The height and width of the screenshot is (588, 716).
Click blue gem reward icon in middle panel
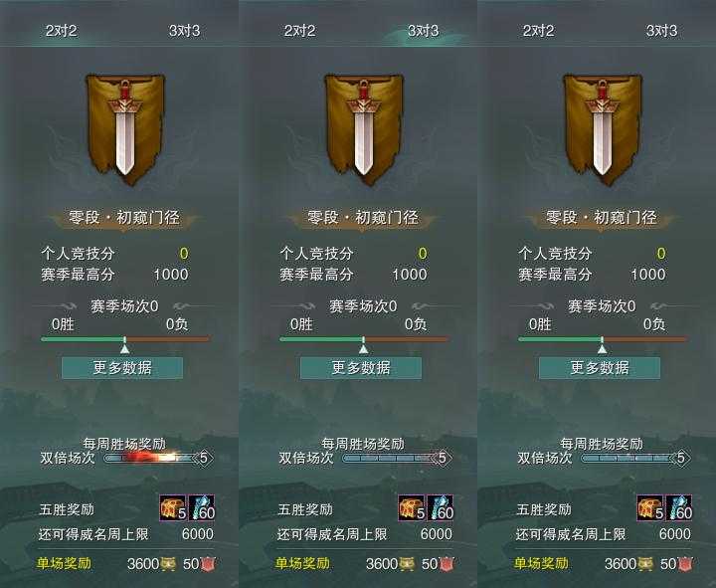click(x=441, y=508)
